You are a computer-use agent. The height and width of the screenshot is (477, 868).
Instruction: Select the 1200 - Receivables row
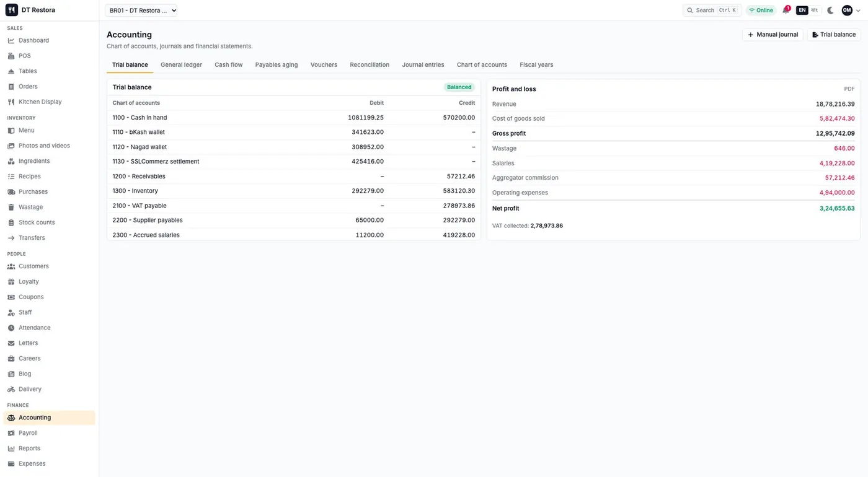pos(294,177)
